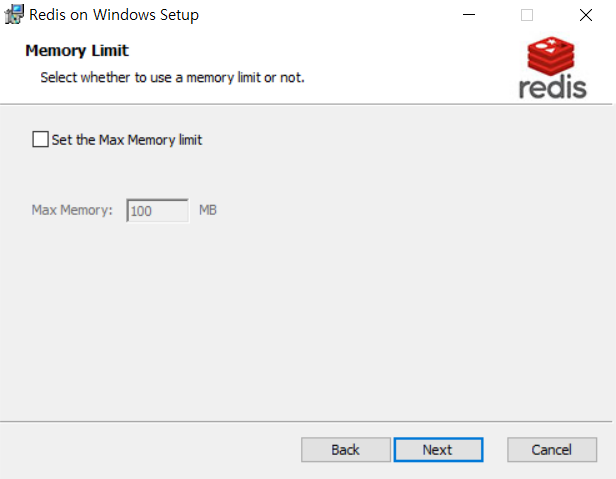This screenshot has width=616, height=479.
Task: Cancel the Redis setup
Action: click(x=552, y=450)
